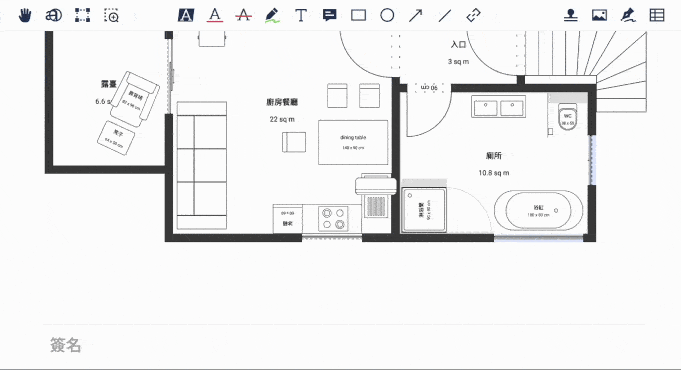Select the Pan hand tool
The image size is (681, 370).
(x=25, y=16)
